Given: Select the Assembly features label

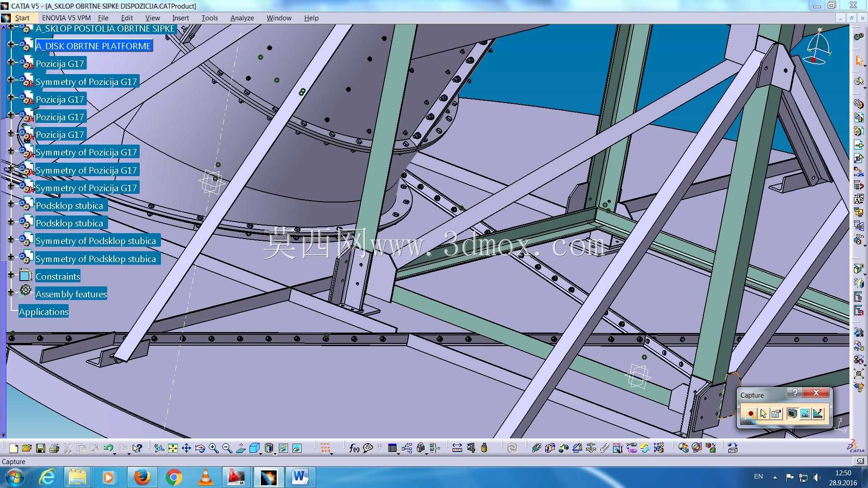Looking at the screenshot, I should point(71,294).
